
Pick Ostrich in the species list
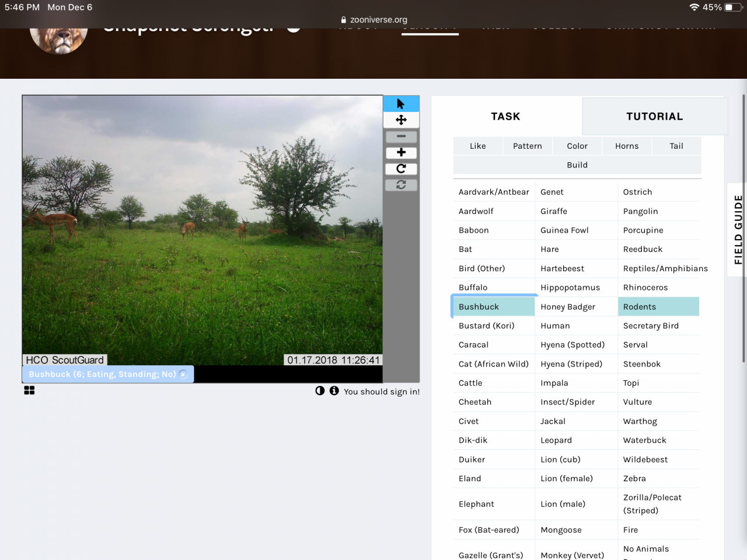pyautogui.click(x=658, y=192)
